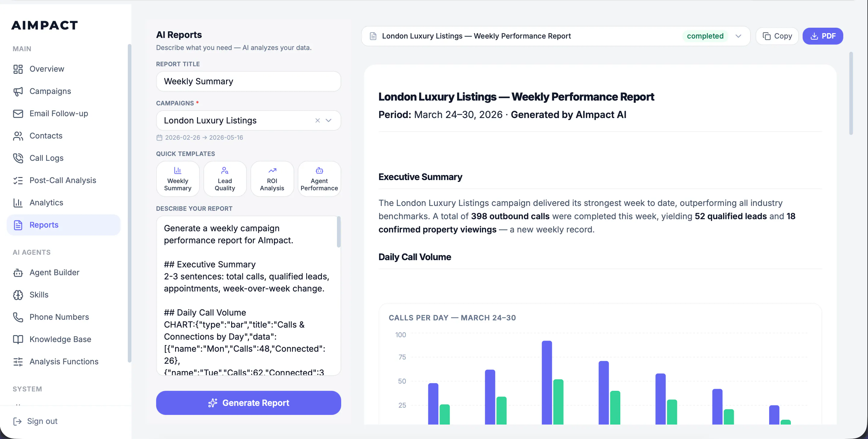Click the Campaigns megaphone icon
Image resolution: width=868 pixels, height=439 pixels.
point(18,91)
